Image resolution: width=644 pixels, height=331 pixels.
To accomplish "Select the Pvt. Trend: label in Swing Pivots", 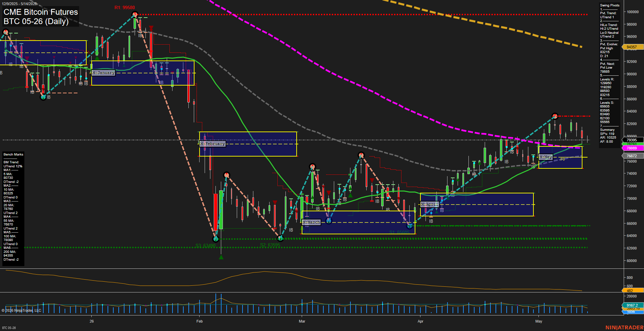I will coord(608,13).
